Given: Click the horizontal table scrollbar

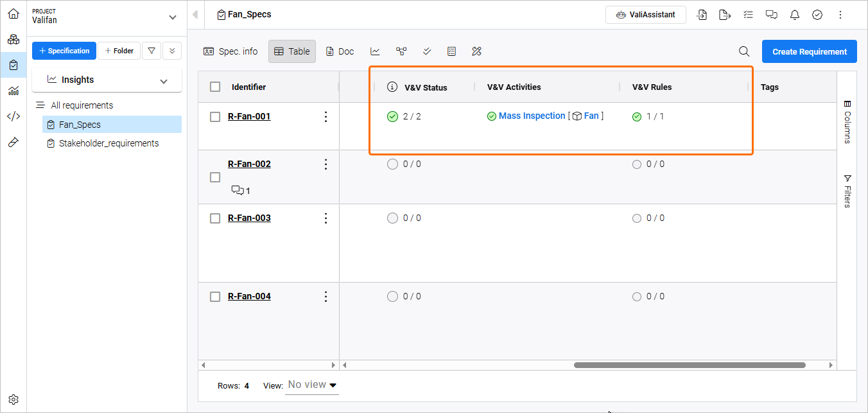Looking at the screenshot, I should (689, 365).
